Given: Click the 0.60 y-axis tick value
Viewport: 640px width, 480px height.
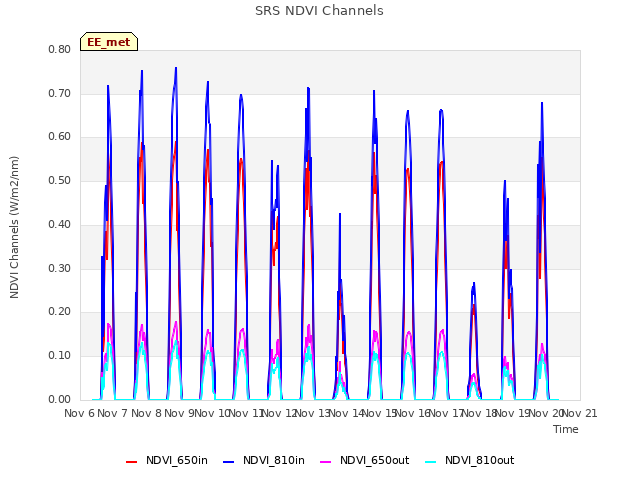Looking at the screenshot, I should click(60, 137).
